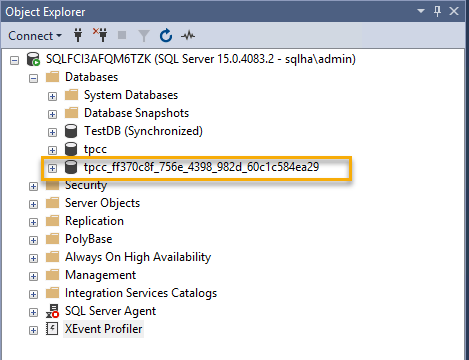Select Server Objects label
Viewport: 469px width, 360px height.
point(102,203)
